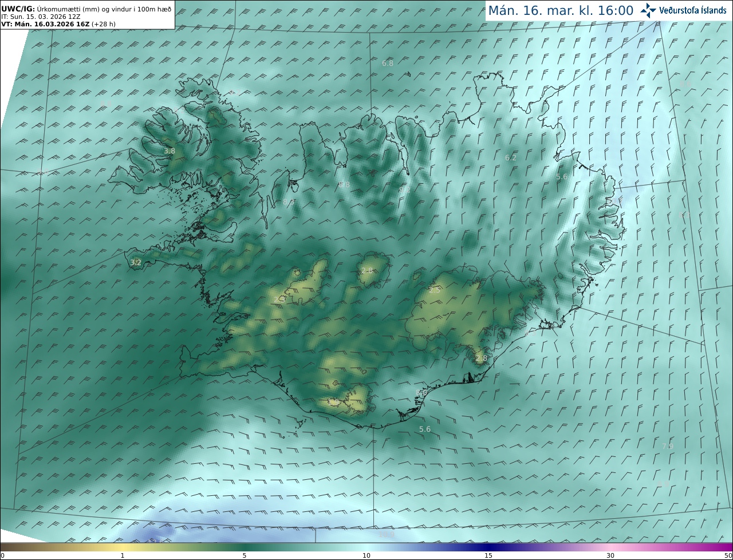Click the 3.8 value in the Westfjords
Viewport: 733px width, 560px height.
pyautogui.click(x=170, y=151)
